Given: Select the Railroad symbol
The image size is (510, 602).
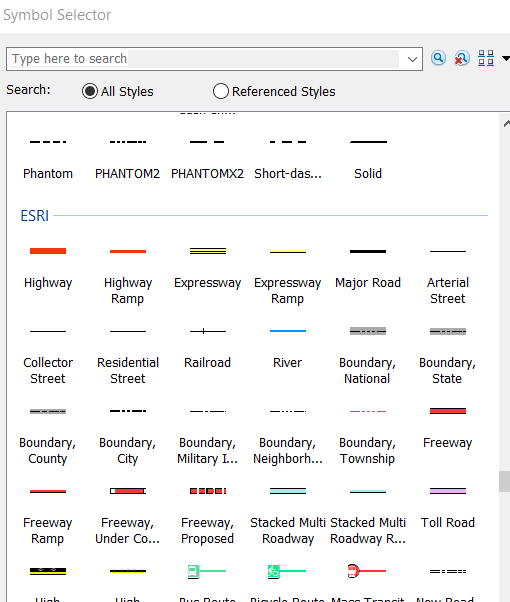Looking at the screenshot, I should (x=207, y=347).
